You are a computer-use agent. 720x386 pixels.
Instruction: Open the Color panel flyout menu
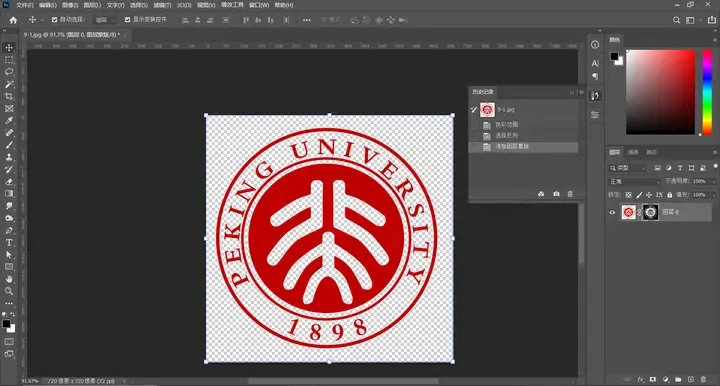[714, 40]
